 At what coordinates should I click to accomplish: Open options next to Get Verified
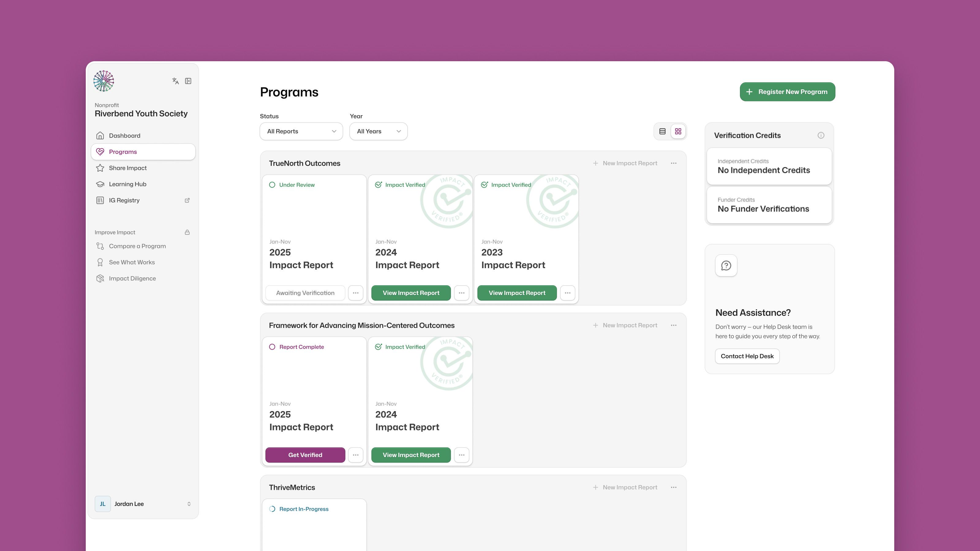click(x=356, y=455)
